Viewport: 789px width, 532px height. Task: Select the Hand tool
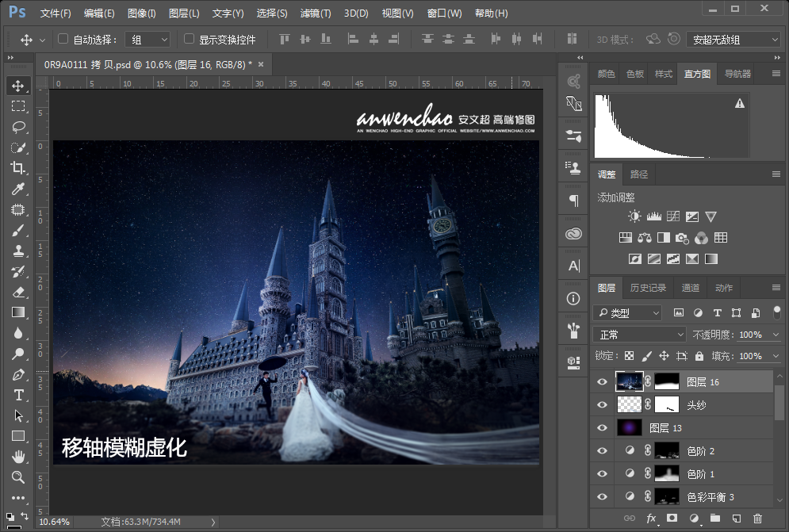click(18, 457)
